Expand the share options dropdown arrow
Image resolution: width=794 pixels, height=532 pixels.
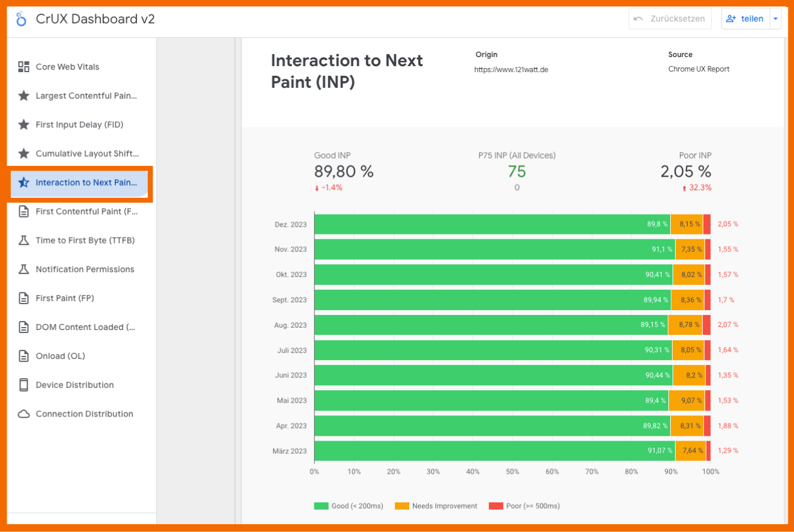775,19
